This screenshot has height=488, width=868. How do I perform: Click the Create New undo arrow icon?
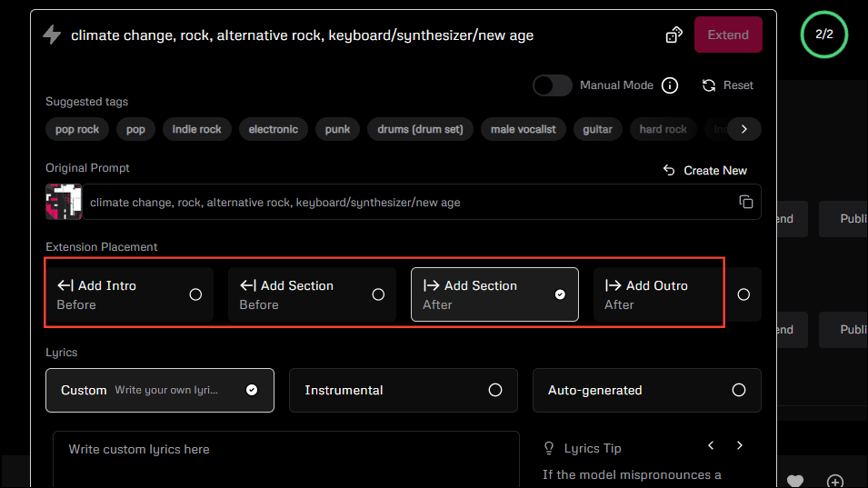(x=669, y=171)
